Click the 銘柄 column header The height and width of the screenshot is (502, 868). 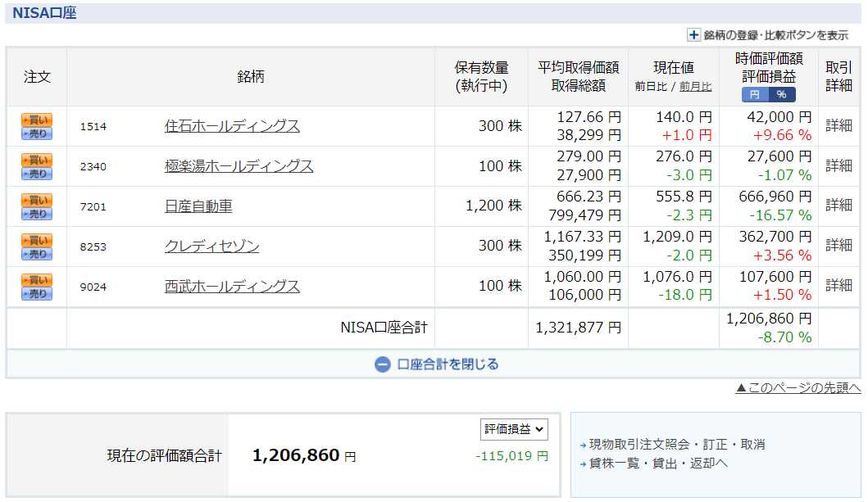(251, 77)
